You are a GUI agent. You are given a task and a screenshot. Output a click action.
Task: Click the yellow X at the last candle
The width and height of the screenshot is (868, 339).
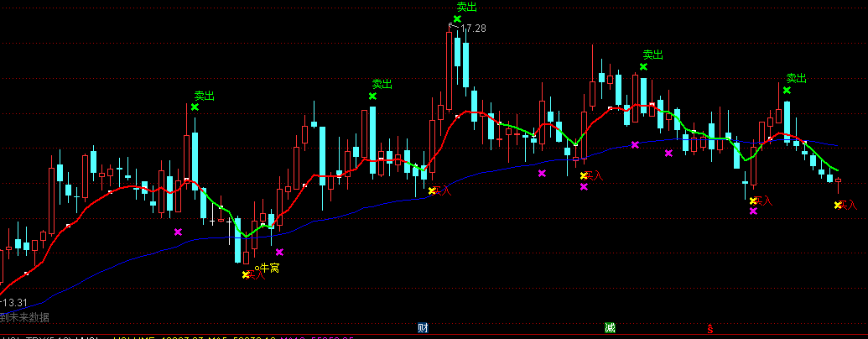[x=838, y=206]
